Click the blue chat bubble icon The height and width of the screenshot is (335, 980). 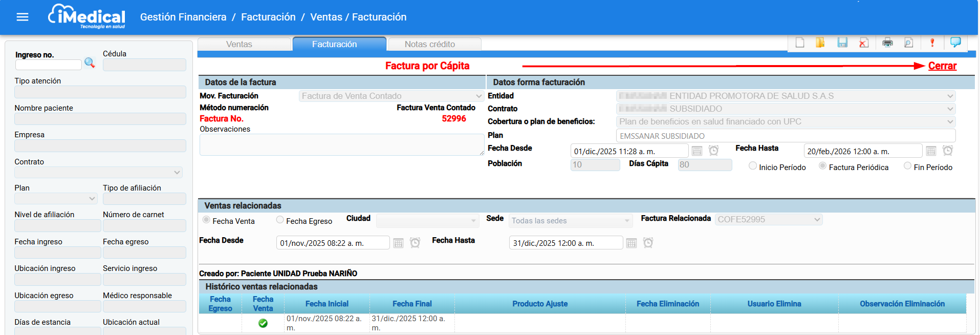[955, 43]
